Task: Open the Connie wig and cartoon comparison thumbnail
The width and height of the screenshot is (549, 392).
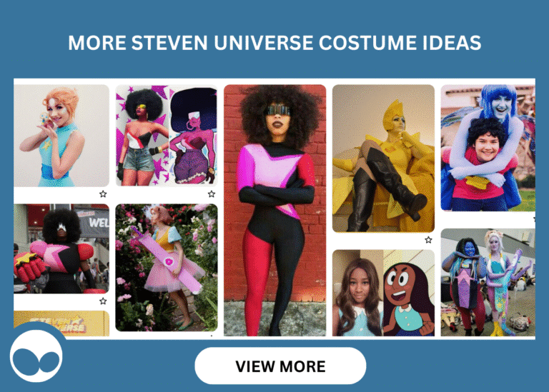Action: point(383,293)
